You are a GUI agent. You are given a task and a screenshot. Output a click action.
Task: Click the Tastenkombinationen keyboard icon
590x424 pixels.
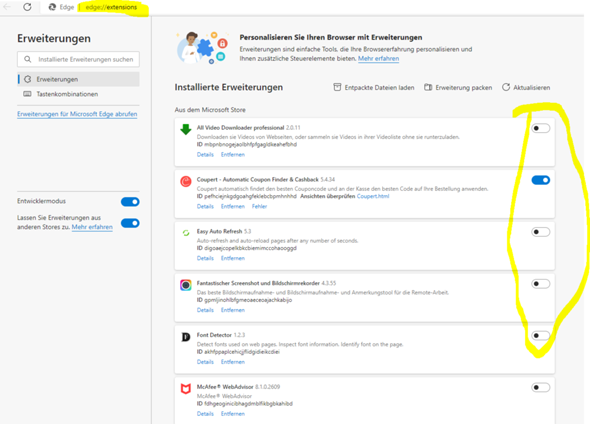(x=27, y=94)
